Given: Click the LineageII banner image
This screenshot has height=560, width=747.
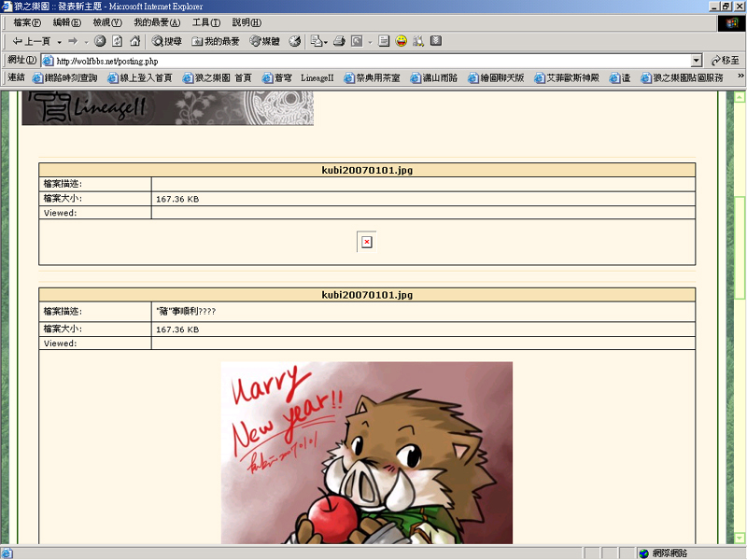Looking at the screenshot, I should pos(168,108).
